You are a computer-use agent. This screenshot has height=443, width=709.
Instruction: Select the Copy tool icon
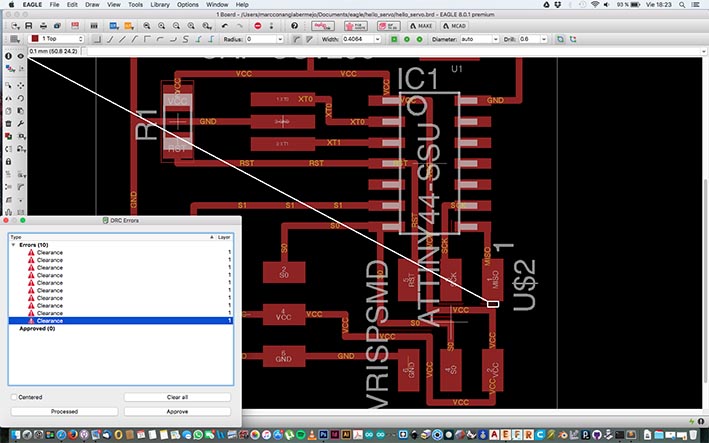8,111
